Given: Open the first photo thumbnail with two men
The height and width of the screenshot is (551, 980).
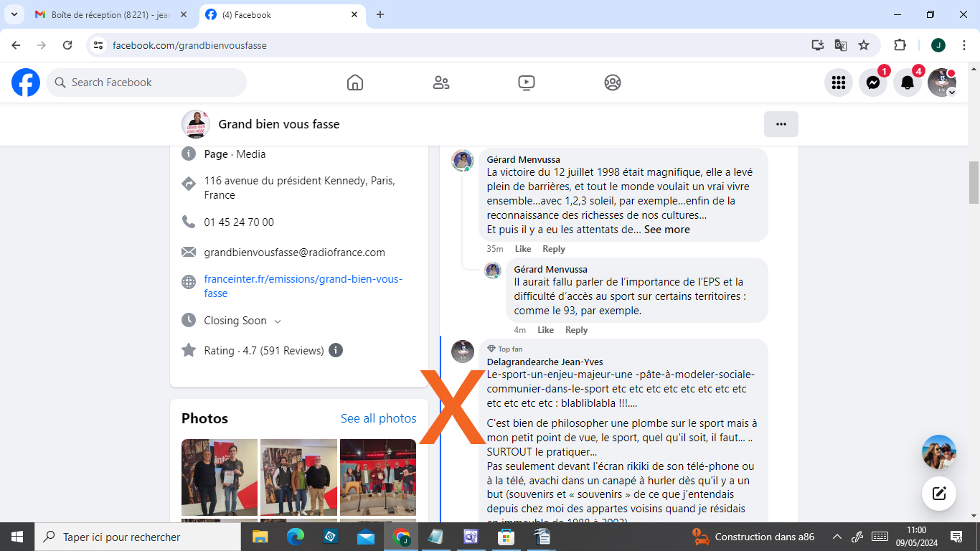Looking at the screenshot, I should 220,477.
